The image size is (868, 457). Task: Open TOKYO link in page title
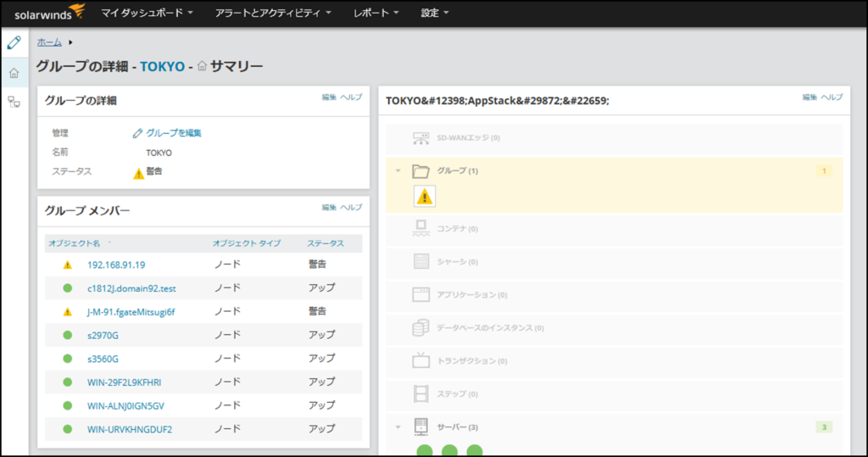162,66
